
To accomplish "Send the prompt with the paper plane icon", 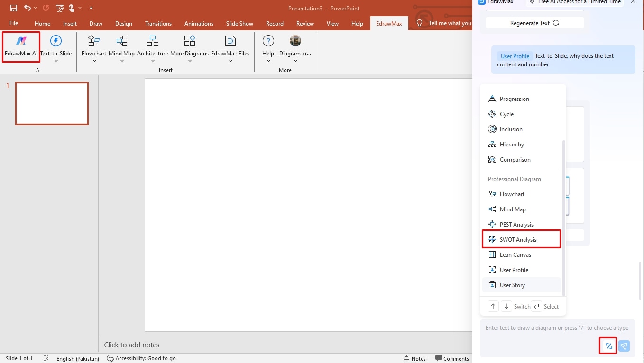I will coord(624,346).
